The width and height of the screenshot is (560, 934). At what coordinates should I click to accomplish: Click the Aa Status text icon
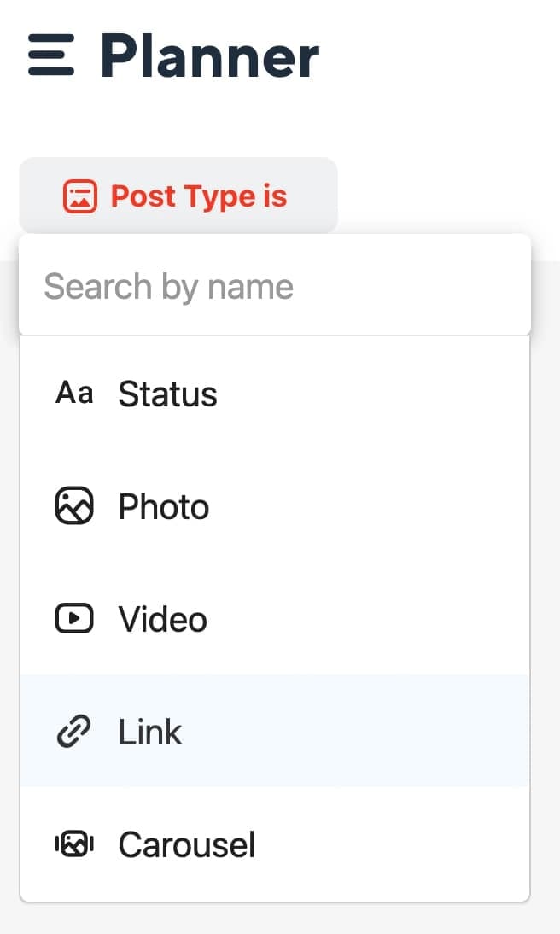pyautogui.click(x=74, y=393)
